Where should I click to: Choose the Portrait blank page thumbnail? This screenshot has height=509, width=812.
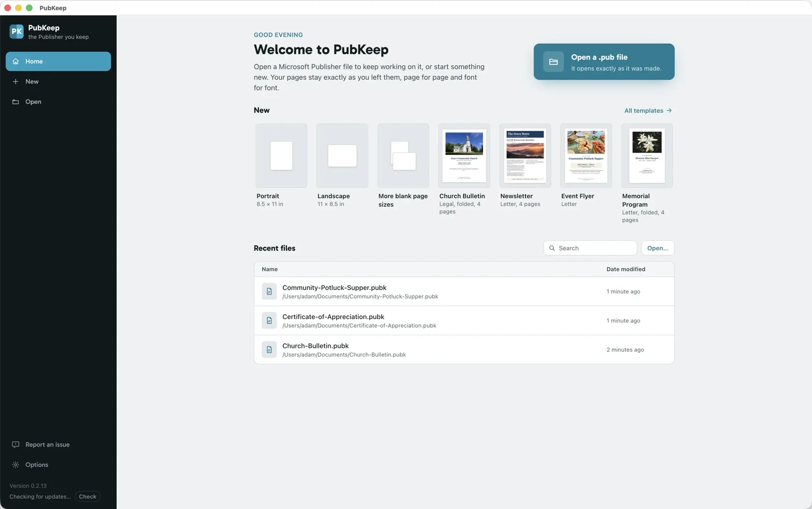(x=281, y=156)
